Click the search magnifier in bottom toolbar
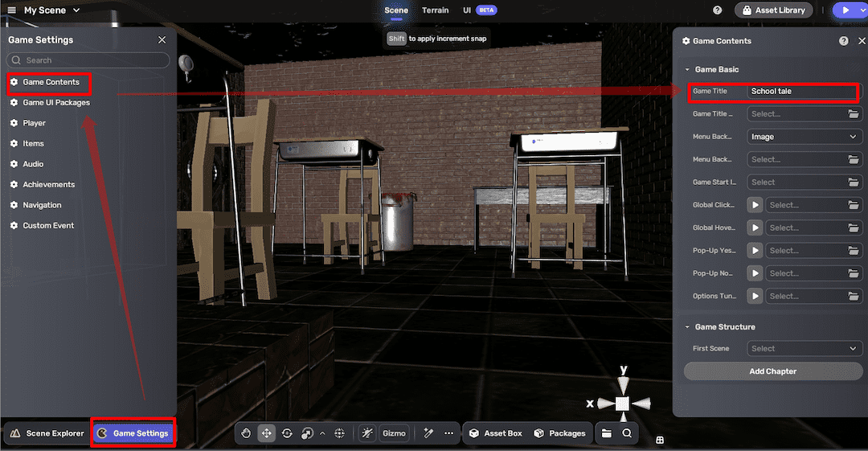This screenshot has width=868, height=451. tap(627, 433)
